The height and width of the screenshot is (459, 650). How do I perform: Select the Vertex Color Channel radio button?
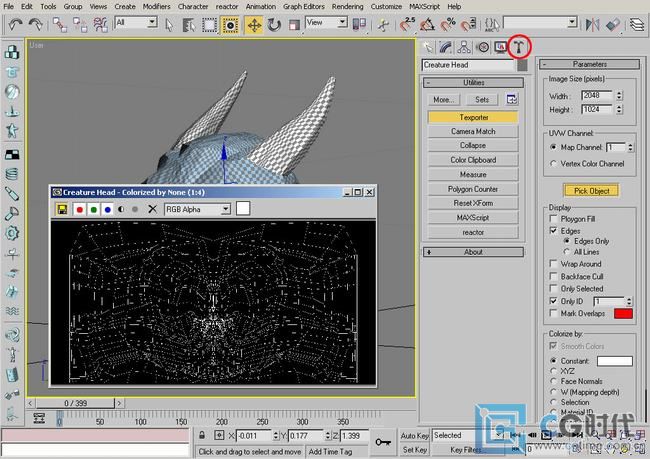coord(553,163)
